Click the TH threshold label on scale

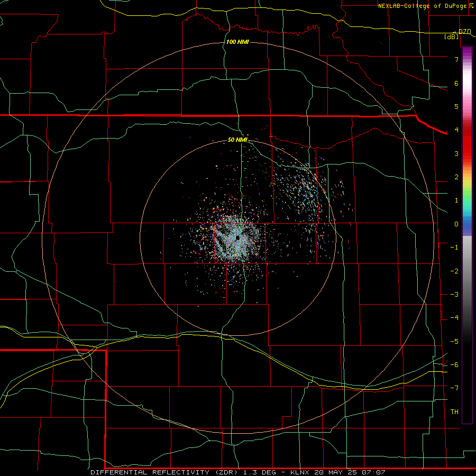click(x=454, y=412)
